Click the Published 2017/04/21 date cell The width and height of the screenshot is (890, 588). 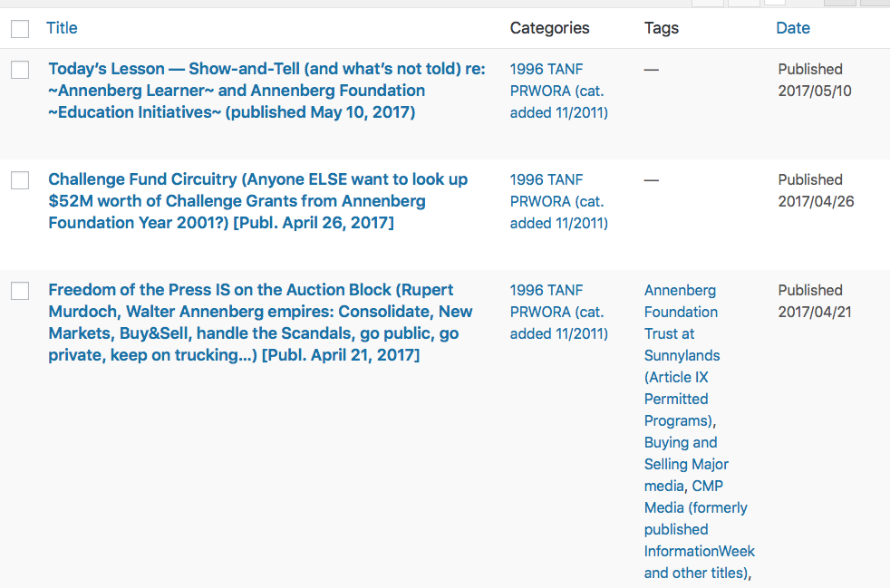pos(814,301)
